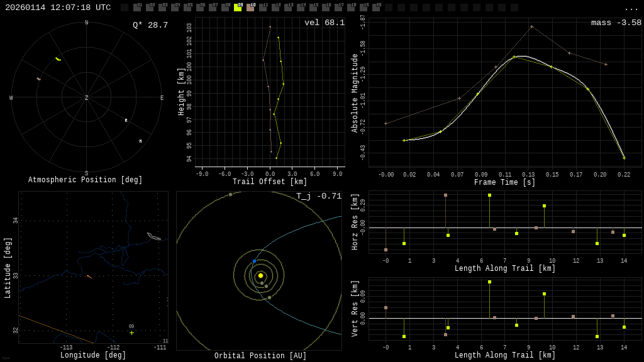The image size is (644, 362).
Task: Click station square labeled 12
Action: click(x=275, y=8)
